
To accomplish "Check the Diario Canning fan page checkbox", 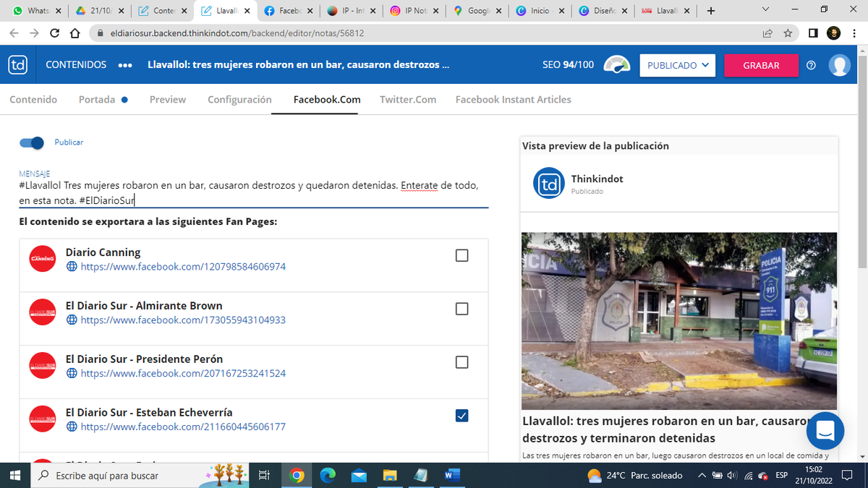I will point(461,255).
